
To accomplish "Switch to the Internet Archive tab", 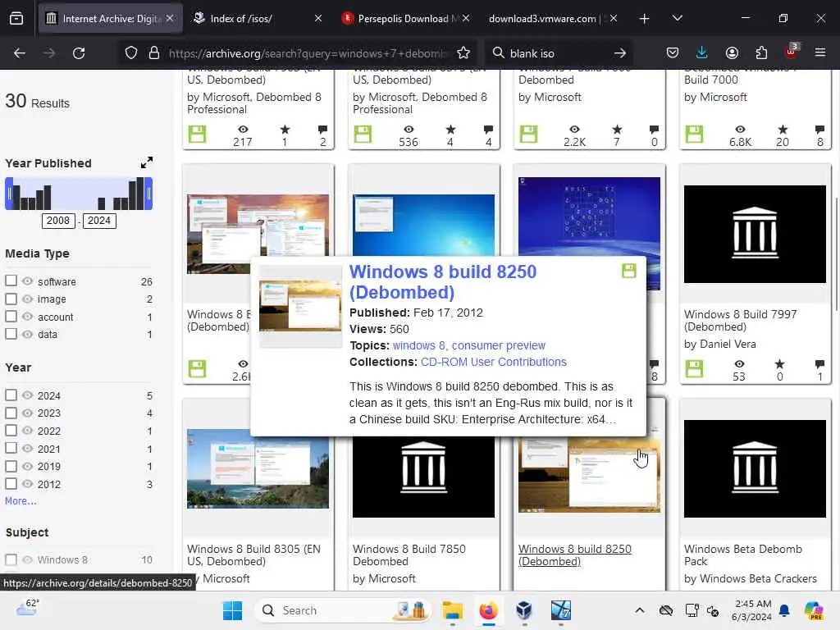I will pos(110,19).
